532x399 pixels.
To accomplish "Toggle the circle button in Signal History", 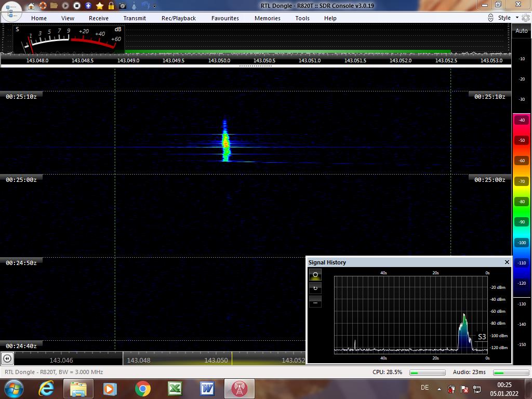I will pyautogui.click(x=315, y=274).
